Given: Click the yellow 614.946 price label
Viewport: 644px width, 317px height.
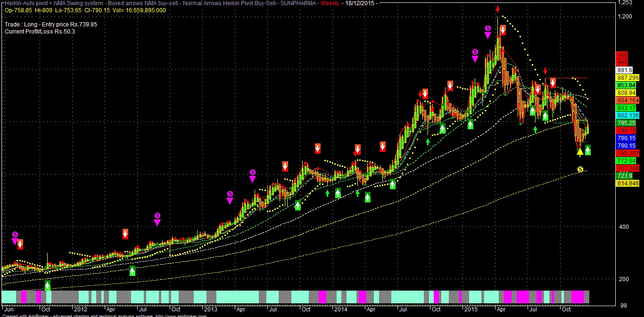Looking at the screenshot, I should [627, 184].
